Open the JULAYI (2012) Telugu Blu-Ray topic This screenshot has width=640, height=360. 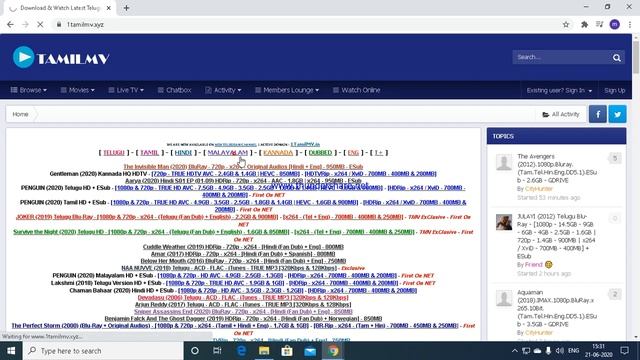[x=557, y=236]
